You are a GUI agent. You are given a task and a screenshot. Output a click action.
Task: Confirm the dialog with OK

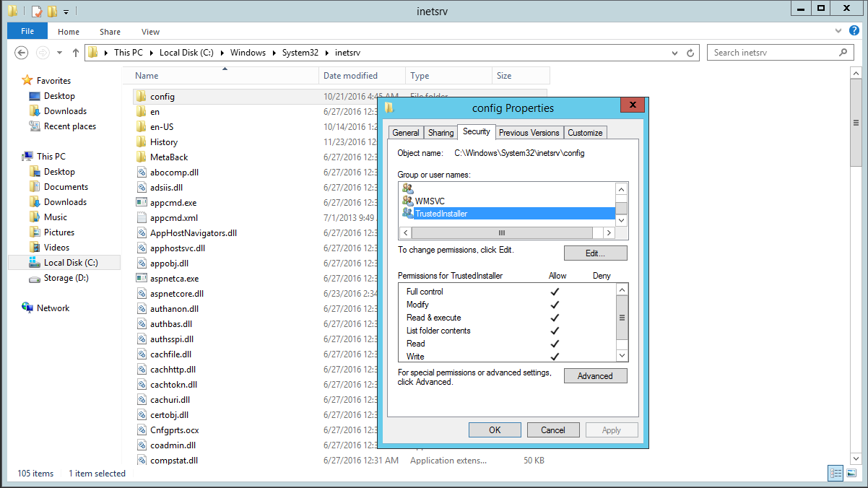click(x=495, y=430)
